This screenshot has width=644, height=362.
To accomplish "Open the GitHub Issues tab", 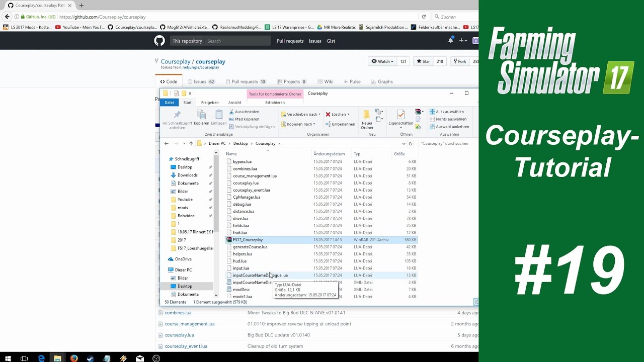I will point(201,81).
